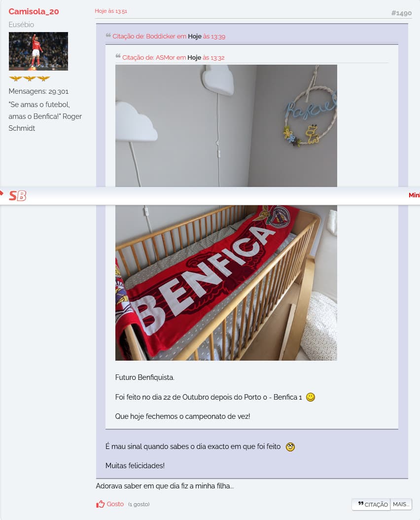Open the nursery wall clouds photo

click(x=226, y=126)
